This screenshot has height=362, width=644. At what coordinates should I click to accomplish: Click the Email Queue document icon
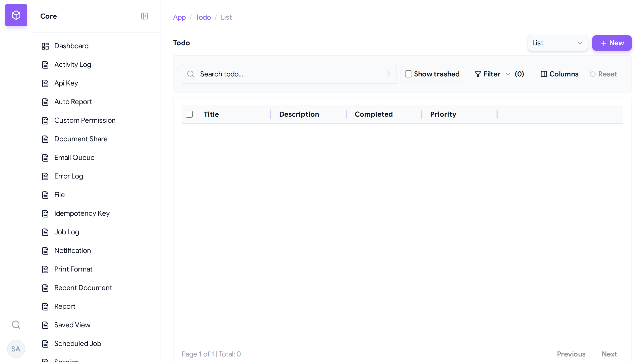45,158
